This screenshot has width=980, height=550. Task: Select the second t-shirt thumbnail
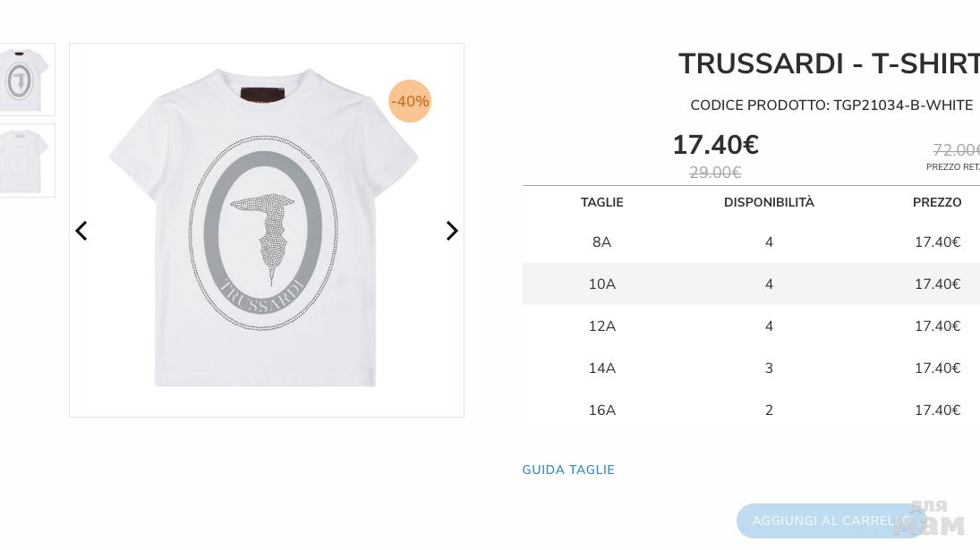pos(23,160)
